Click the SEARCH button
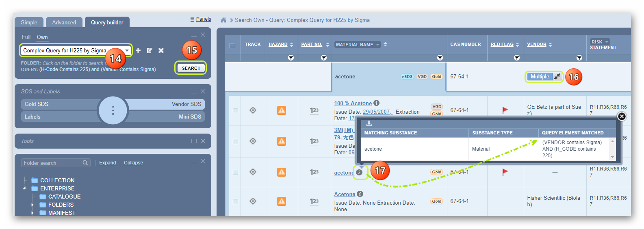The width and height of the screenshot is (644, 229). pos(191,68)
